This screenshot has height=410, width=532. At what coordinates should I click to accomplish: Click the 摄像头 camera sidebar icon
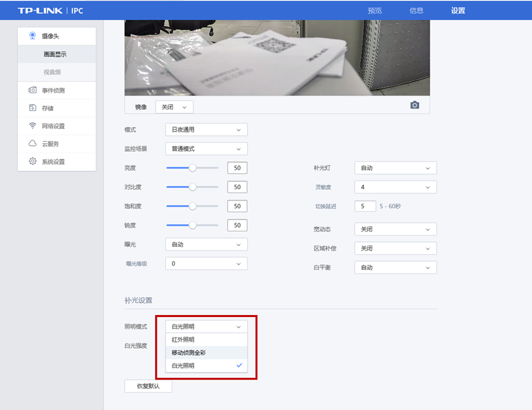pos(32,36)
